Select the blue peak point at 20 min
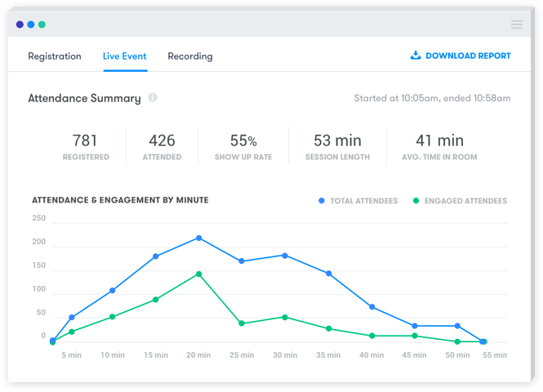 click(x=198, y=238)
